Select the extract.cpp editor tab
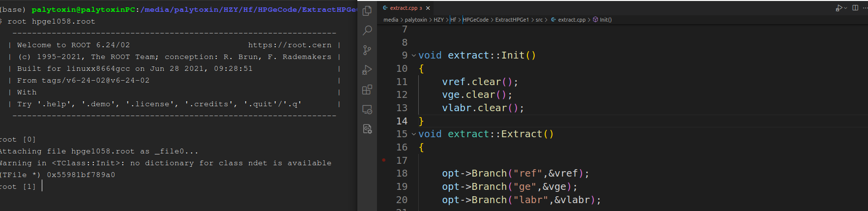This screenshot has height=211, width=868. [x=403, y=8]
